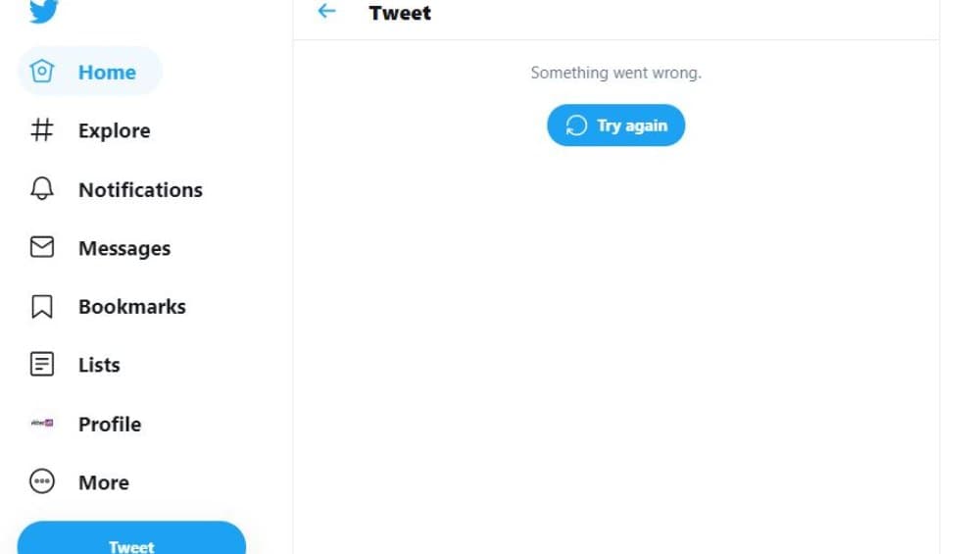Viewport: 980px width, 554px height.
Task: Go back using the left arrow
Action: [327, 11]
